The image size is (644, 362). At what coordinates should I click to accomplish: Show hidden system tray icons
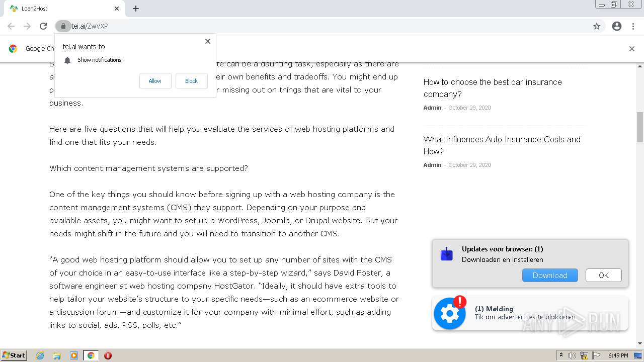(561, 355)
